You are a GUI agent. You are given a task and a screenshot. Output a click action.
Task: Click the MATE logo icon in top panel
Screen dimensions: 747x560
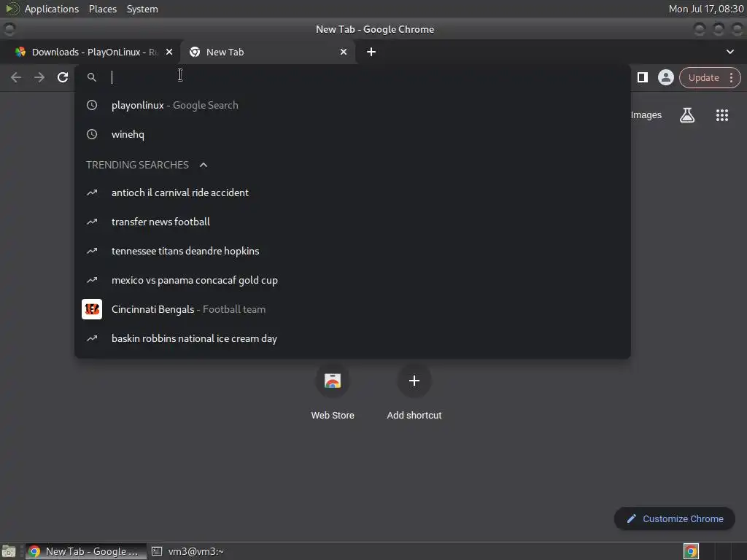click(x=12, y=9)
